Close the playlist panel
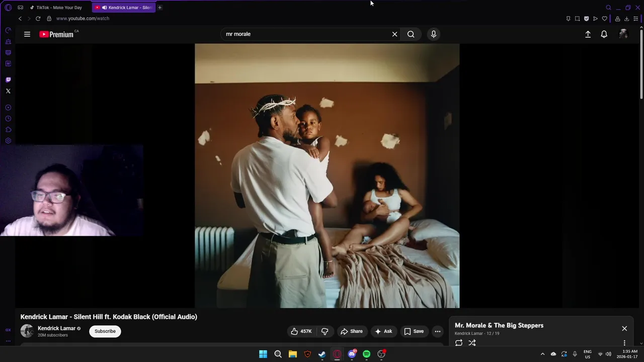The height and width of the screenshot is (362, 644). tap(624, 328)
